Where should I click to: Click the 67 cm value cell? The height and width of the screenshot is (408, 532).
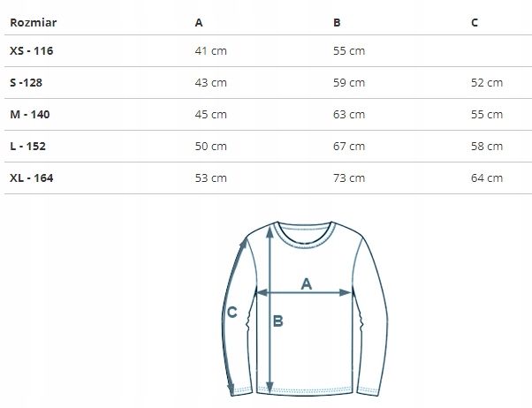349,146
